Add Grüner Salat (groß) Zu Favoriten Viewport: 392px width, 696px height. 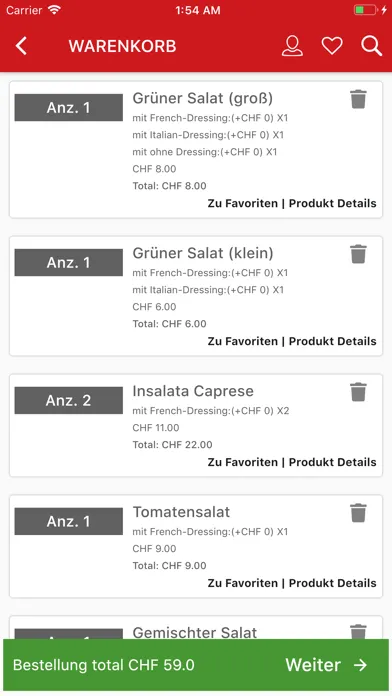pyautogui.click(x=242, y=203)
